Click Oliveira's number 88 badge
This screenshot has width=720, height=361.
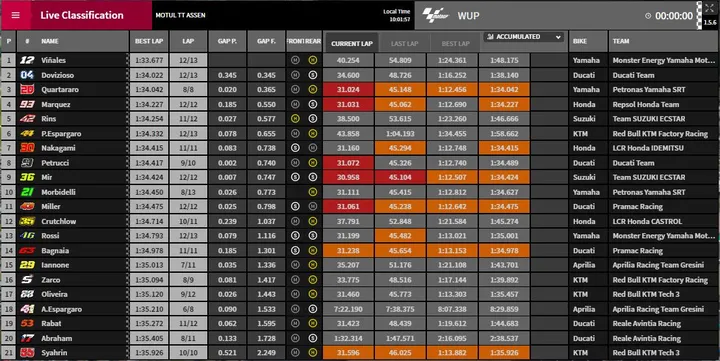point(27,294)
